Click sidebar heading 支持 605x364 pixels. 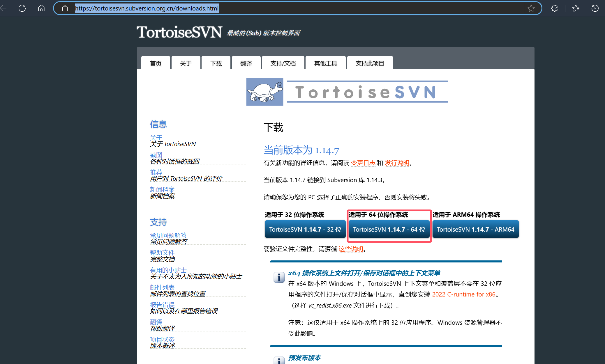(x=158, y=222)
